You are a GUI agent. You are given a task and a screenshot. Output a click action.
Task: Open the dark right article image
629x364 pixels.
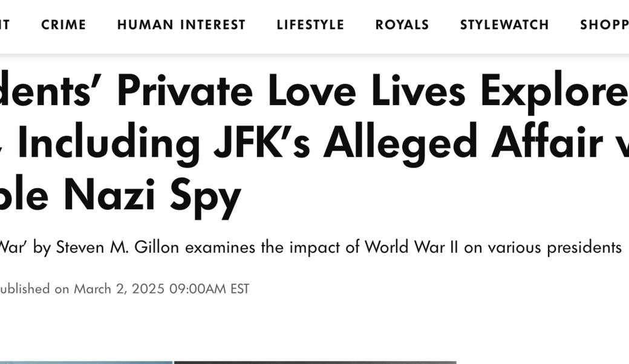click(x=314, y=362)
